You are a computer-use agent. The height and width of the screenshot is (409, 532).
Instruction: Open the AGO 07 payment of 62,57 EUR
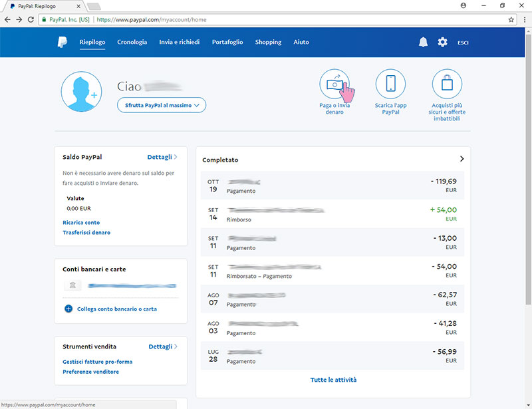[x=332, y=299]
